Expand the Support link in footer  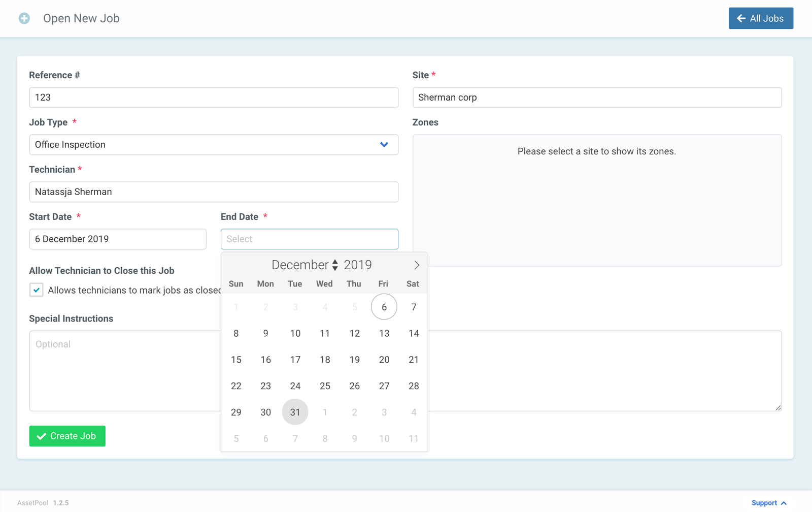tap(769, 503)
